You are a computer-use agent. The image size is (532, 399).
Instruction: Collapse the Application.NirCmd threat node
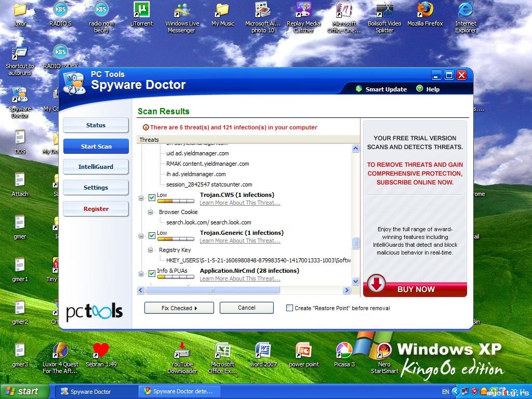click(x=141, y=274)
